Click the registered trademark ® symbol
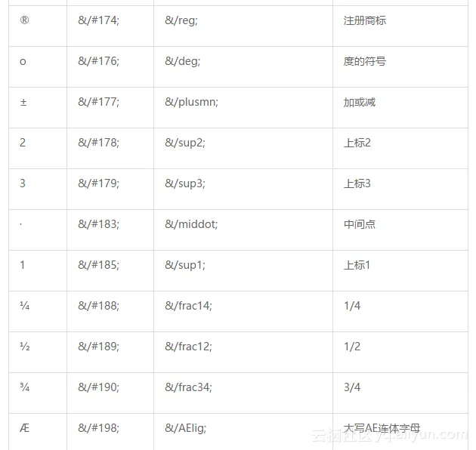 click(23, 20)
